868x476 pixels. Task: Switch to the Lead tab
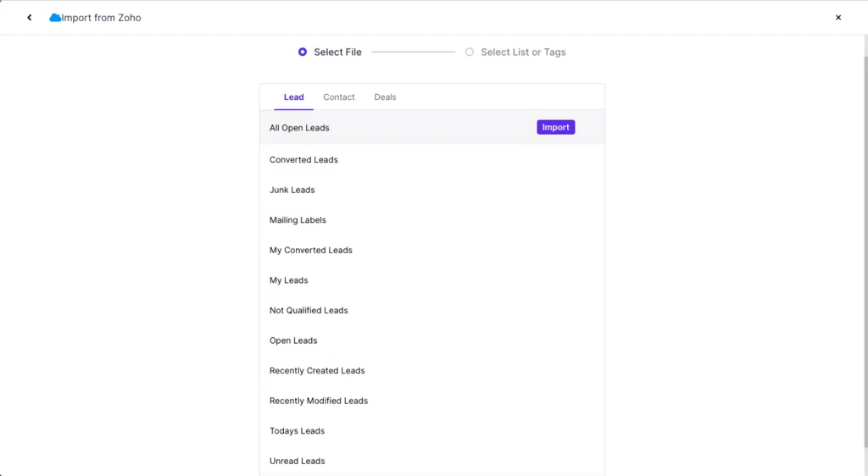(x=294, y=97)
